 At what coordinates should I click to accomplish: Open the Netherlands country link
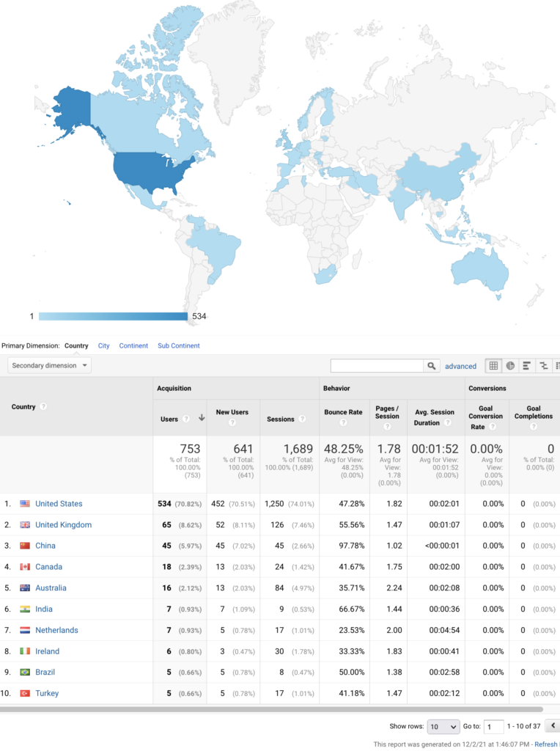(56, 630)
